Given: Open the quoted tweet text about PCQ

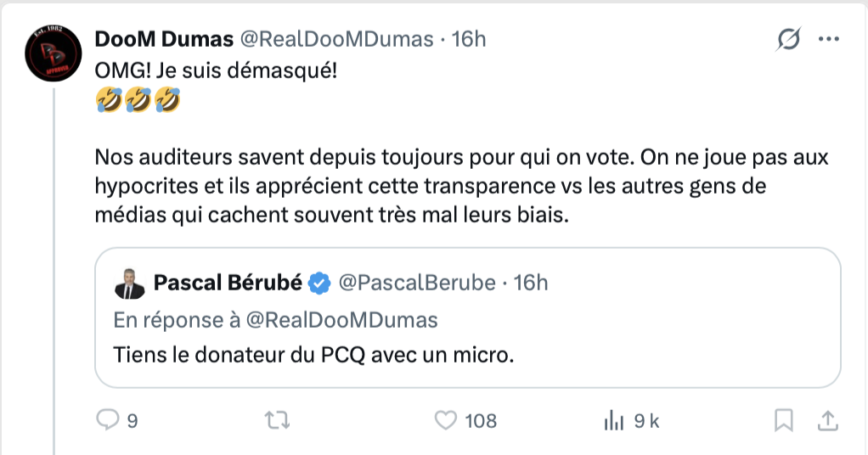Looking at the screenshot, I should pyautogui.click(x=314, y=354).
